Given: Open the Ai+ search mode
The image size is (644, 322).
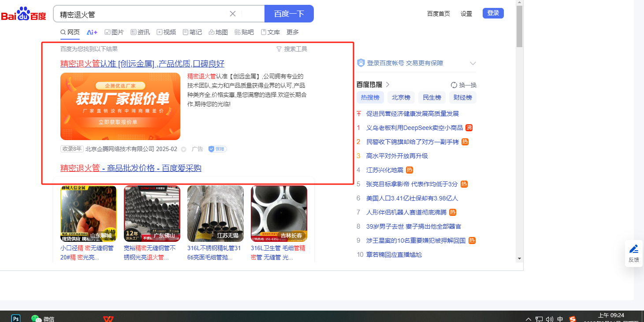Looking at the screenshot, I should pyautogui.click(x=92, y=32).
